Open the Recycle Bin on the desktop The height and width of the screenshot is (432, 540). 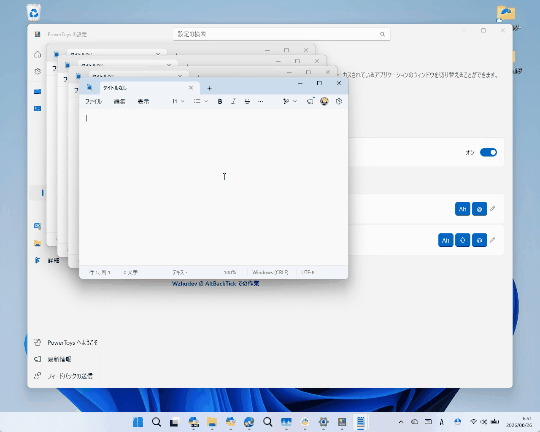(33, 12)
